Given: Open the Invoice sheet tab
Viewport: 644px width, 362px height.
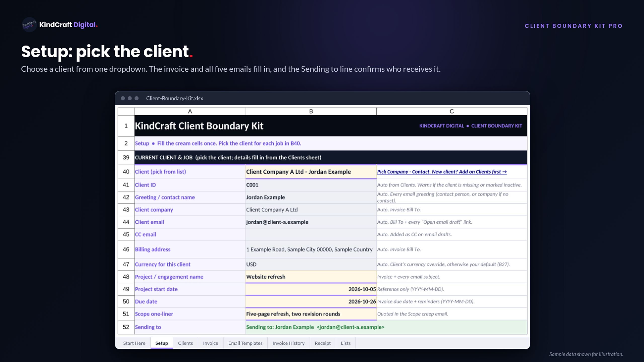Looking at the screenshot, I should (211, 343).
